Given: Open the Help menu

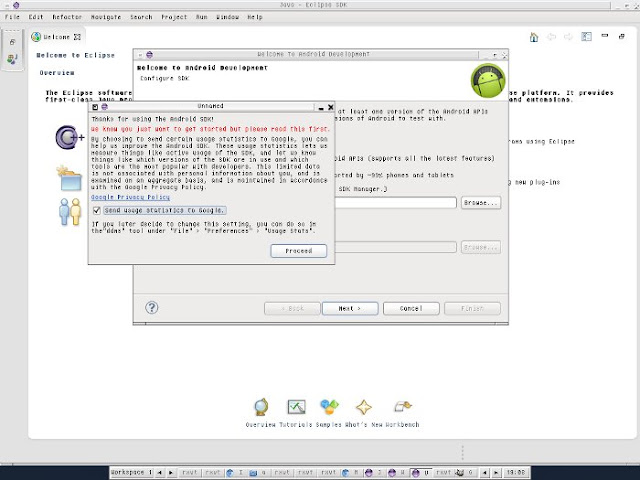Looking at the screenshot, I should 255,17.
